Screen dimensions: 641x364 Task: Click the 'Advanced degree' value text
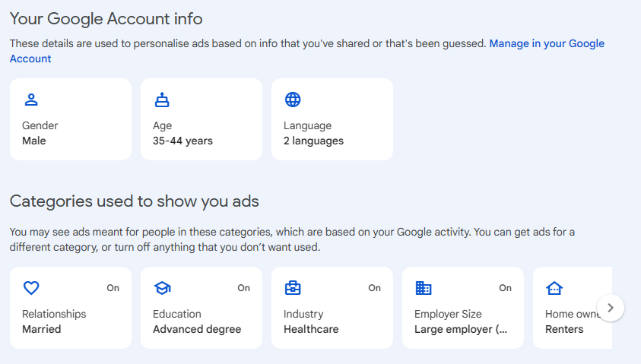(x=197, y=329)
